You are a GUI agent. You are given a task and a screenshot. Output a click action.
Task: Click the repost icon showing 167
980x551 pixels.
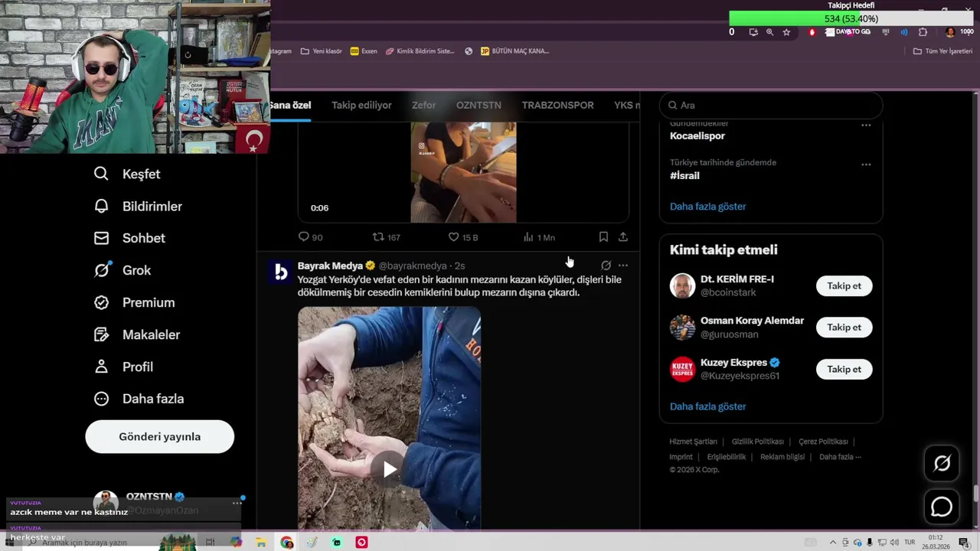click(x=386, y=237)
